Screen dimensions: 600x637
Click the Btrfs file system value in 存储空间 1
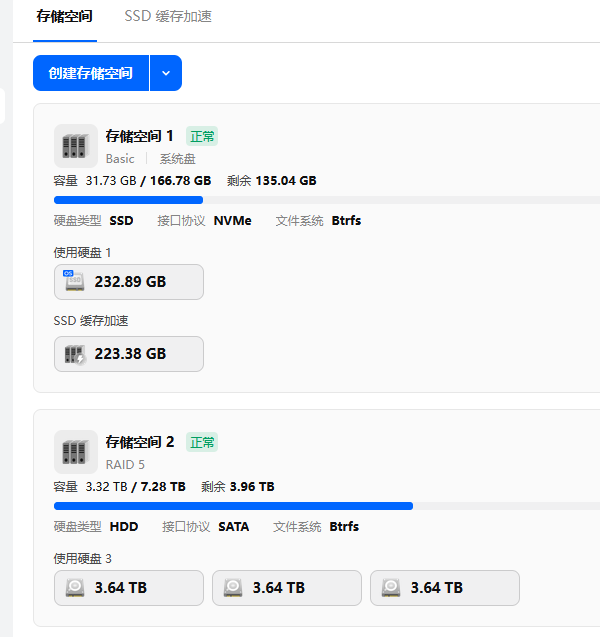[x=347, y=221]
